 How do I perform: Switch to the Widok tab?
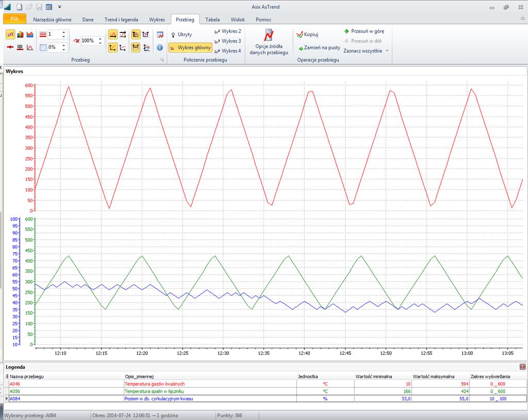click(x=238, y=20)
